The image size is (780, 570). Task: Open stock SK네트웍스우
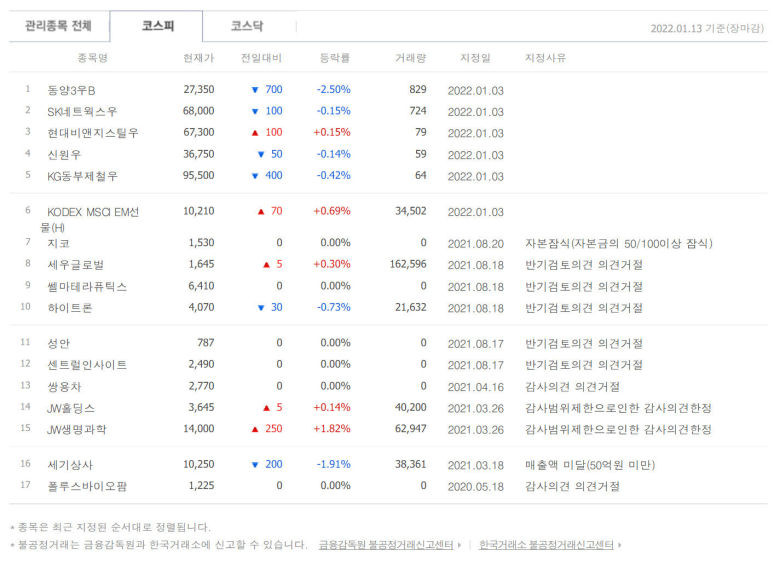point(82,112)
